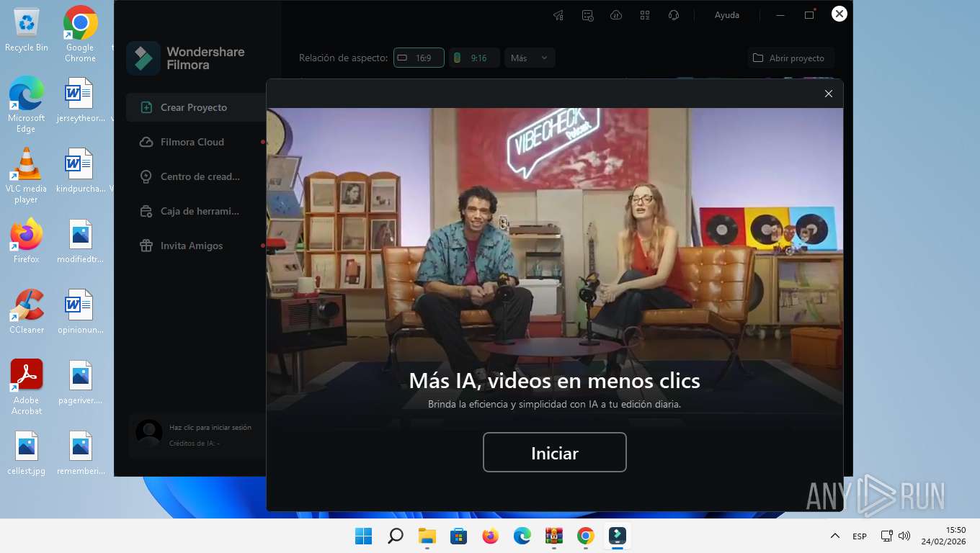Open Recycle Bin desktop icon

(x=27, y=30)
